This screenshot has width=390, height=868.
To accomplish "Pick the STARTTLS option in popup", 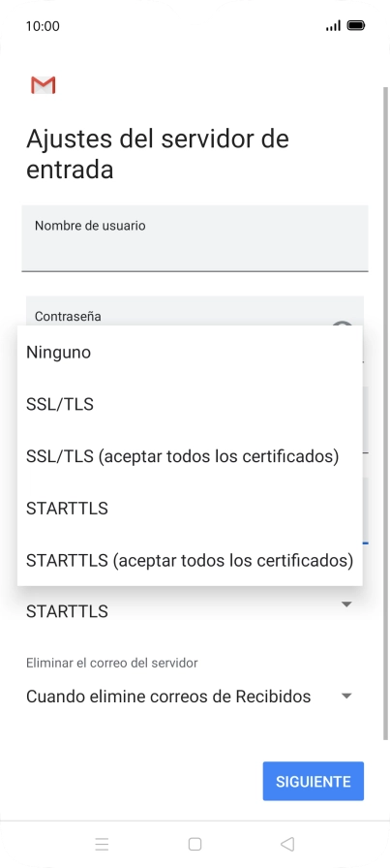I will [x=190, y=509].
